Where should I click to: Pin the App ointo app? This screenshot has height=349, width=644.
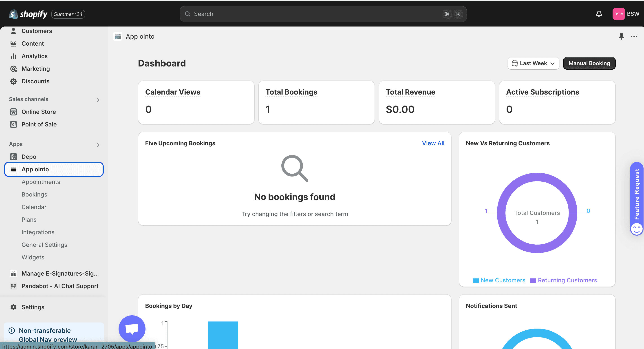point(622,37)
